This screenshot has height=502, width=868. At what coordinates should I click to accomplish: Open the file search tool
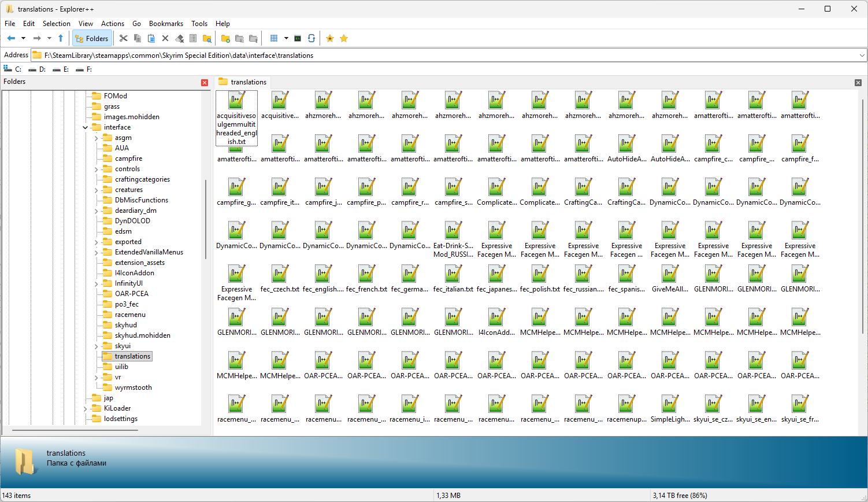pyautogui.click(x=207, y=38)
